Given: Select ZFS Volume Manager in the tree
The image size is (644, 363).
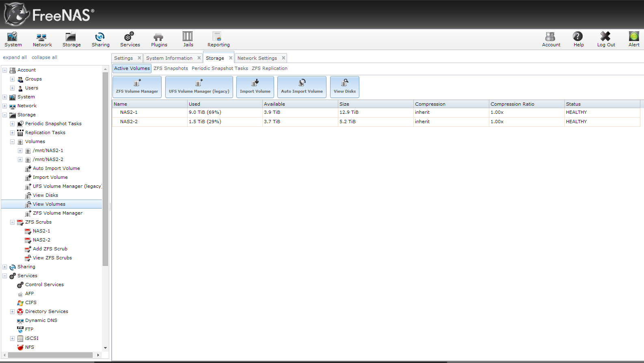Looking at the screenshot, I should [x=57, y=213].
